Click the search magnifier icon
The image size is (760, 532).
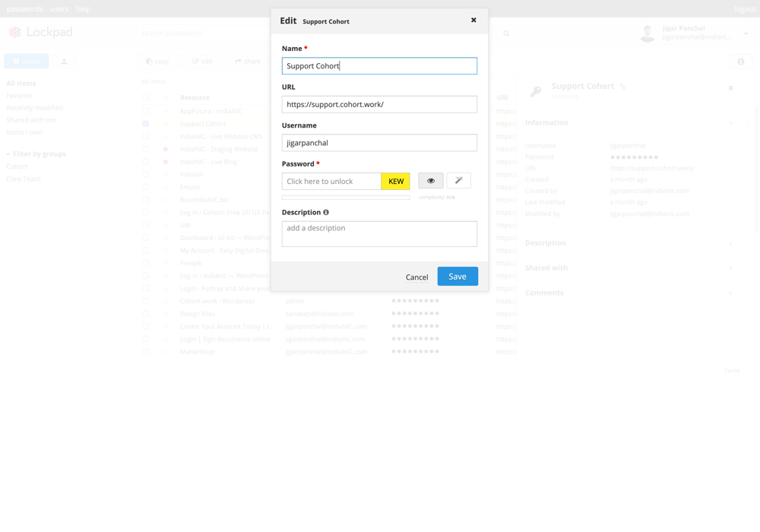506,33
